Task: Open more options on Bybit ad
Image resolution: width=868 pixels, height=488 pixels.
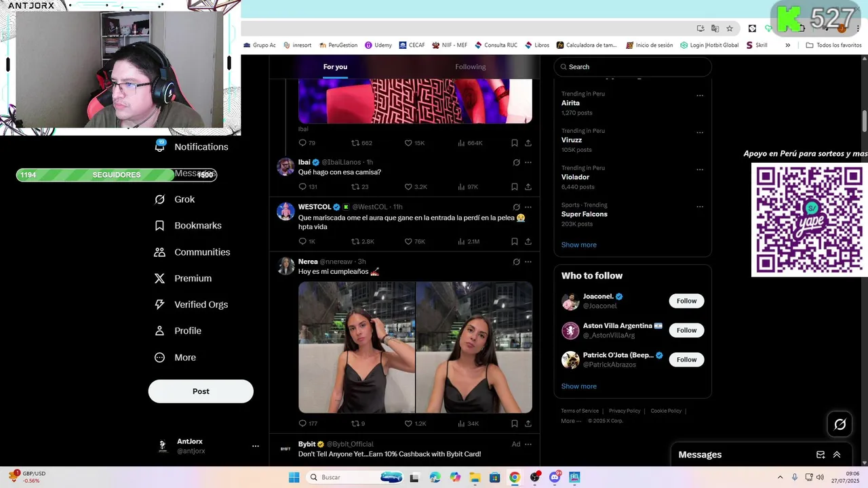Action: tap(528, 444)
